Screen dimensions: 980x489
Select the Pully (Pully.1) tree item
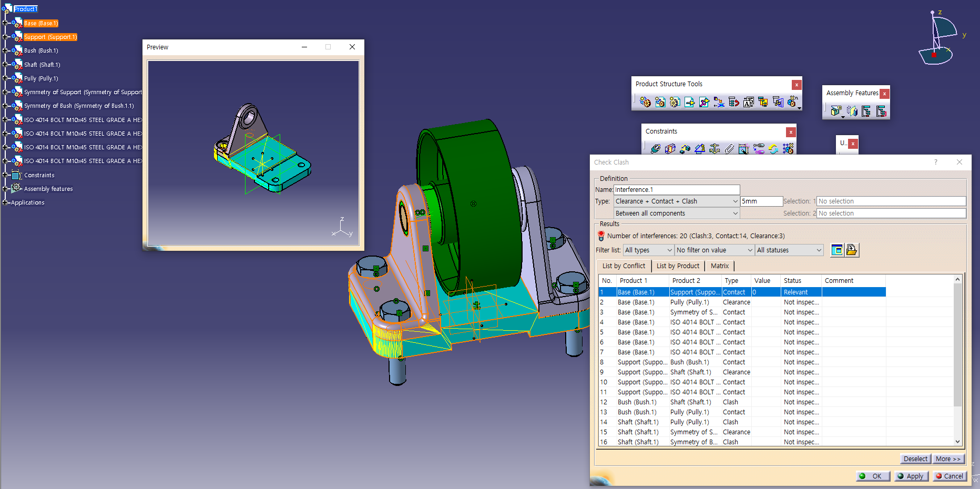(41, 78)
